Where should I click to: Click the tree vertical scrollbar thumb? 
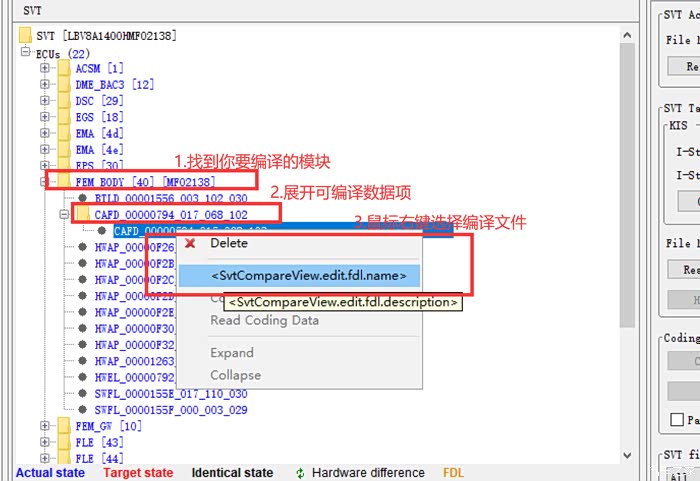(x=627, y=185)
